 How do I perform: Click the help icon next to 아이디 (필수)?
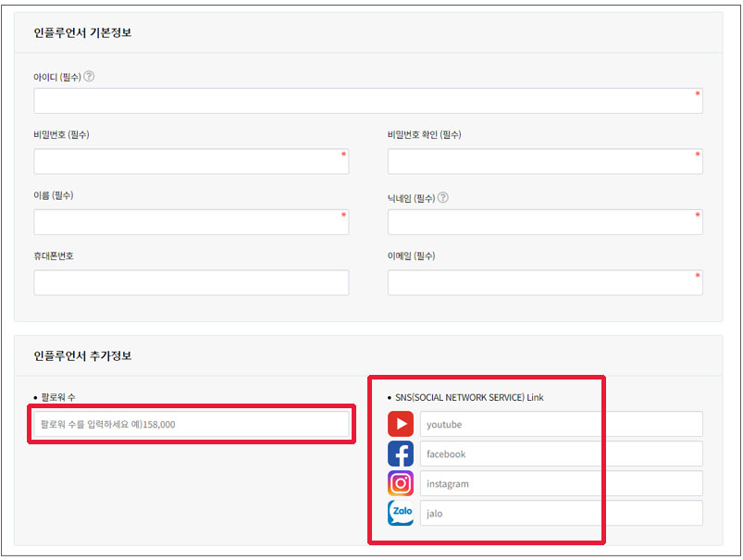click(89, 76)
